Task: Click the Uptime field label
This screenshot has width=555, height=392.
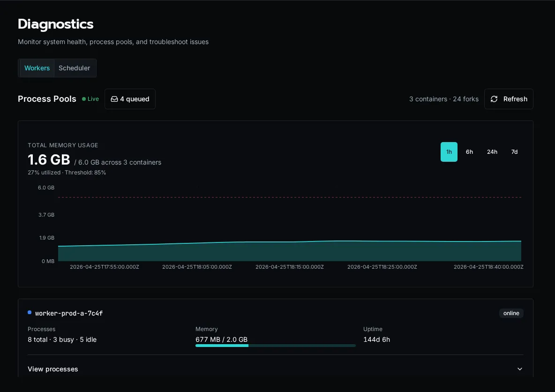Action: 373,329
